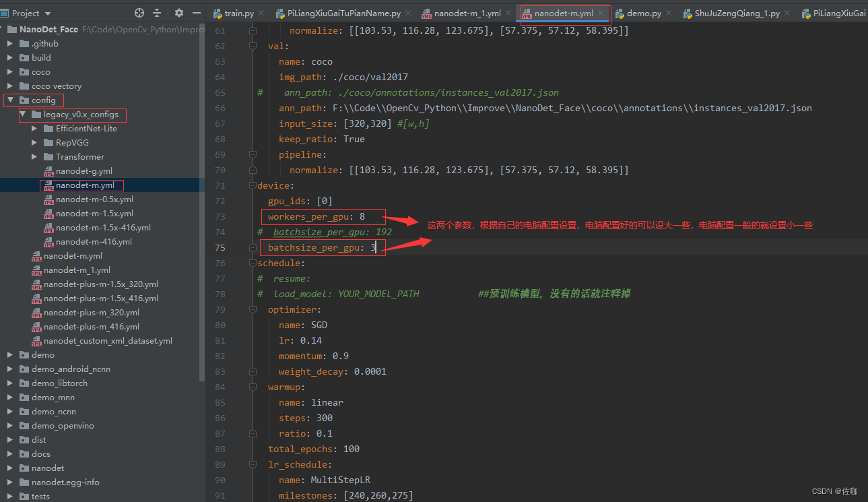The image size is (868, 502).
Task: Click the total_epochs: 100 line
Action: click(x=314, y=449)
